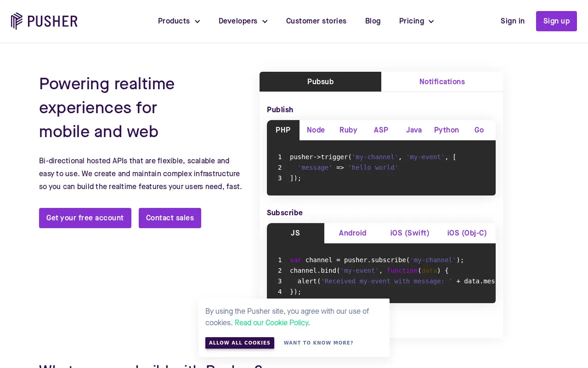588x368 pixels.
Task: Click the Contact sales button
Action: click(x=170, y=218)
